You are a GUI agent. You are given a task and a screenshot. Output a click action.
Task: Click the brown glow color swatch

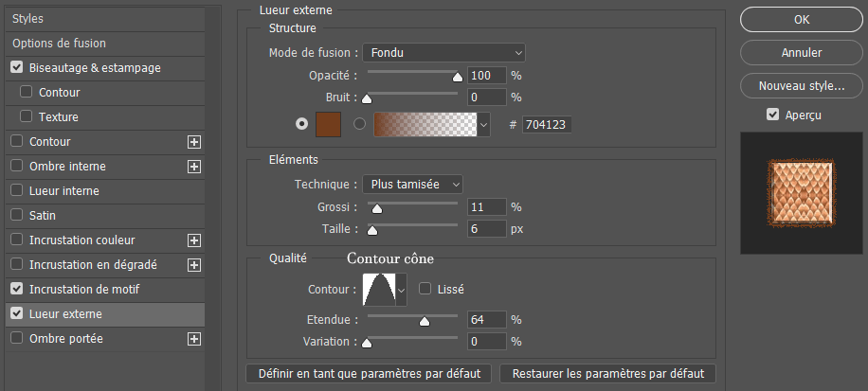coord(327,124)
